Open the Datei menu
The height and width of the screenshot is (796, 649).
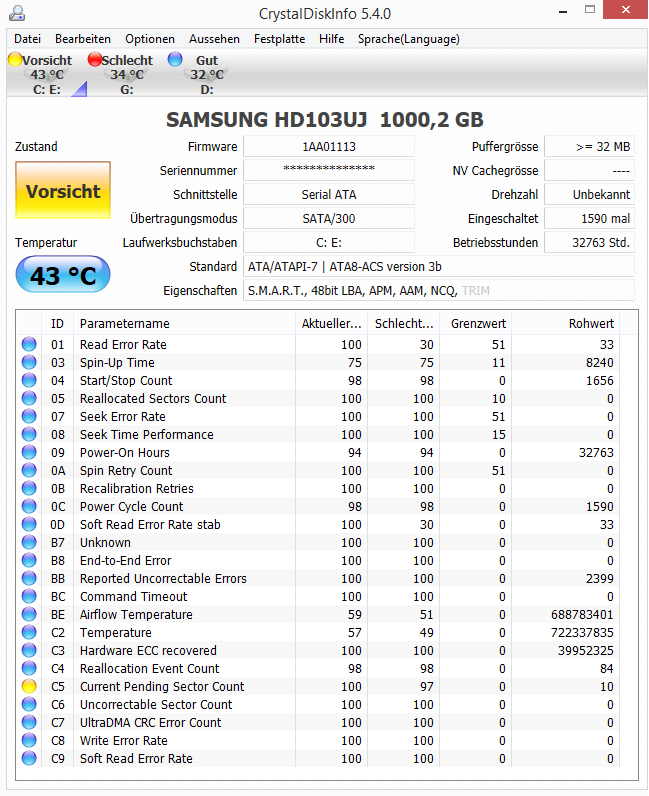coord(27,39)
